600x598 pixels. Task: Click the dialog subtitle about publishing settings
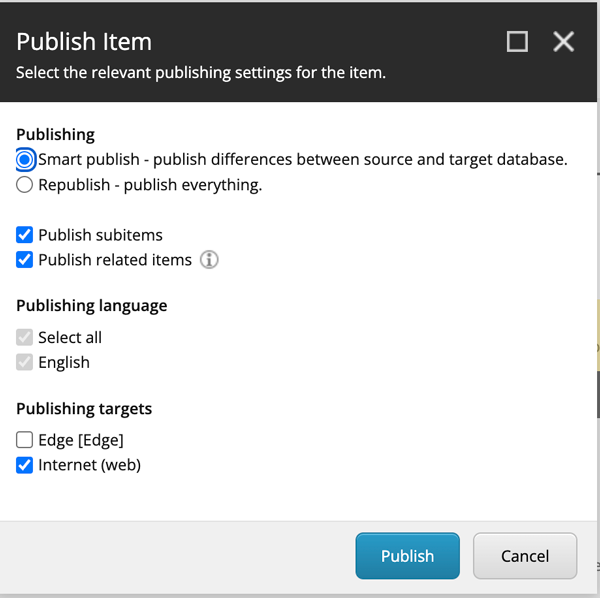200,73
